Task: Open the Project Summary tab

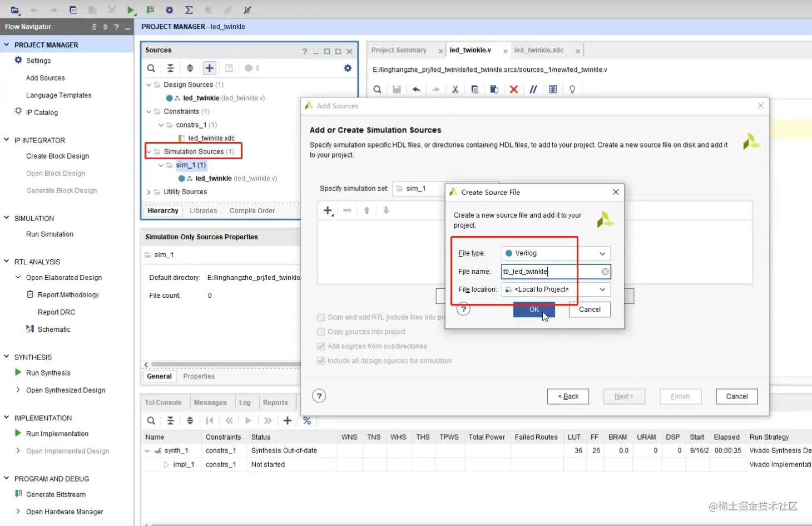Action: click(399, 50)
